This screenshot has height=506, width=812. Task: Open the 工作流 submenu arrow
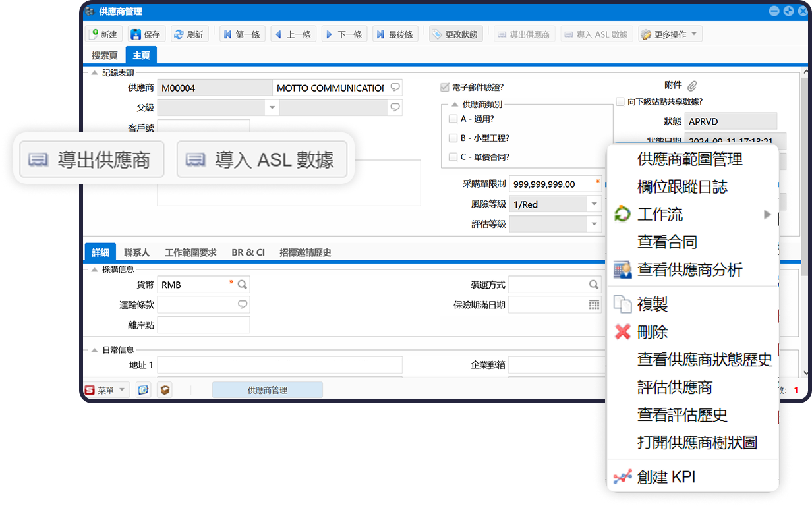tap(767, 214)
